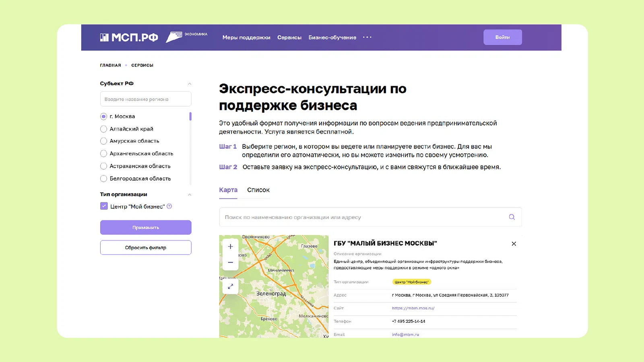Click Зеленоград on the map
This screenshot has height=362, width=644.
click(271, 294)
